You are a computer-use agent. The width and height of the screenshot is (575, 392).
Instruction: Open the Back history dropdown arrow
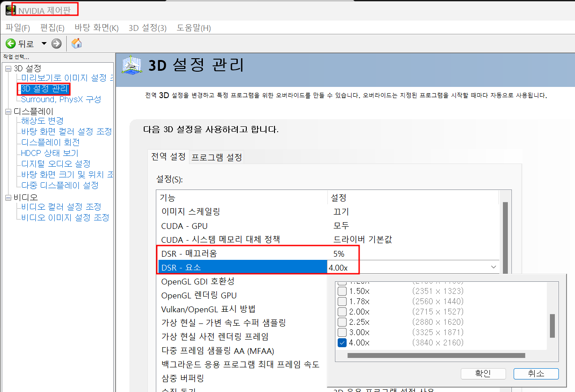tap(44, 43)
